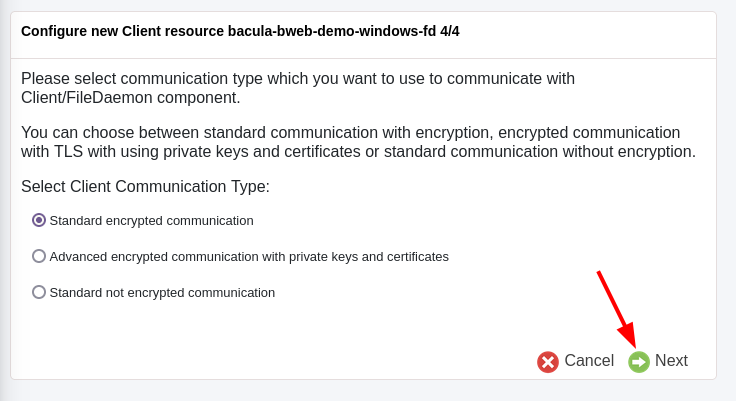Select Standard encrypted communication radio button
Image resolution: width=736 pixels, height=401 pixels.
coord(39,220)
